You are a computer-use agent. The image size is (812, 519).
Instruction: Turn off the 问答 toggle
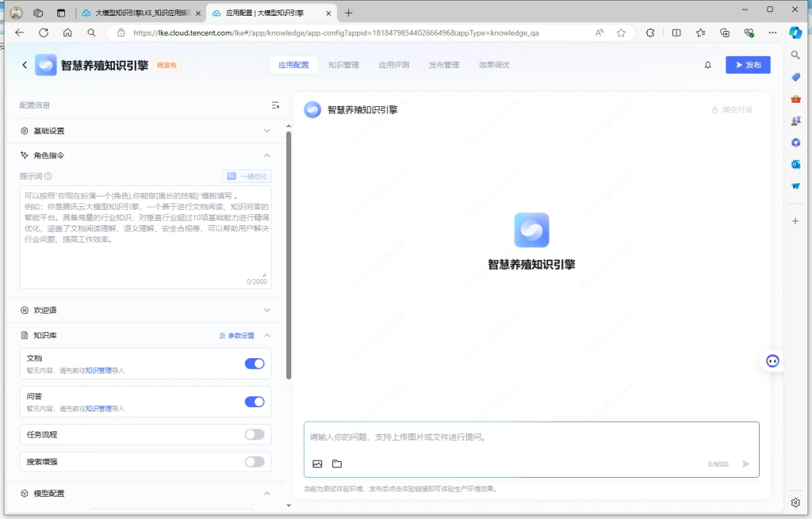click(255, 402)
